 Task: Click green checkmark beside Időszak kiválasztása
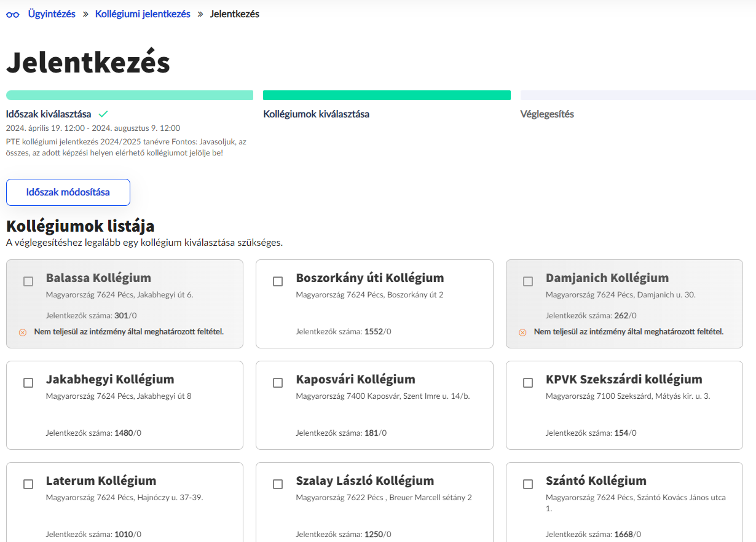[103, 114]
